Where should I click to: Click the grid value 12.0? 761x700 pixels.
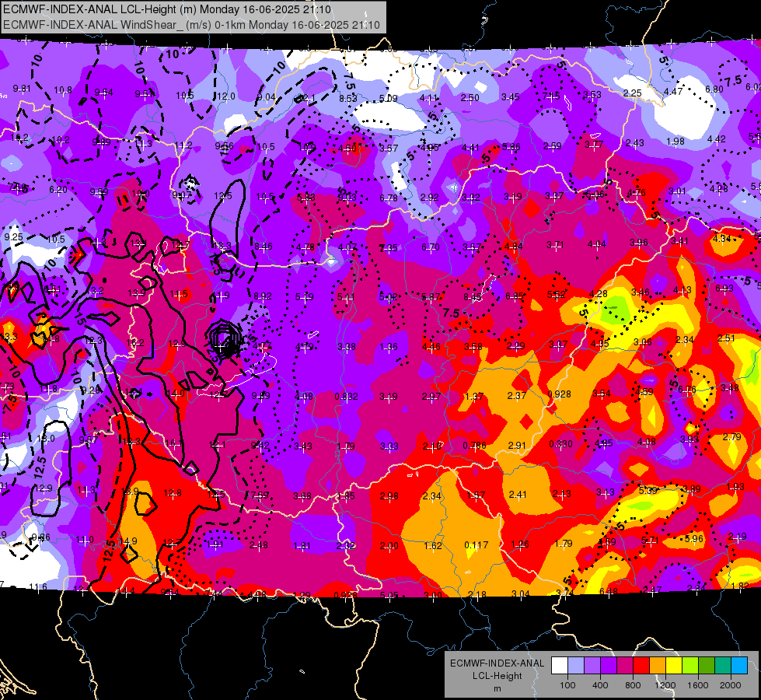point(225,96)
